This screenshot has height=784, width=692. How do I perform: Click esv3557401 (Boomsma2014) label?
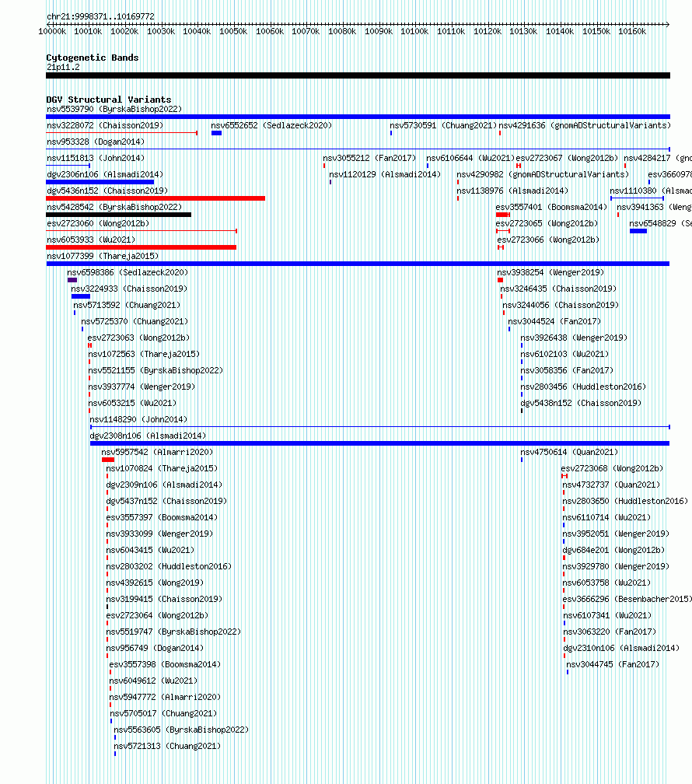[551, 207]
